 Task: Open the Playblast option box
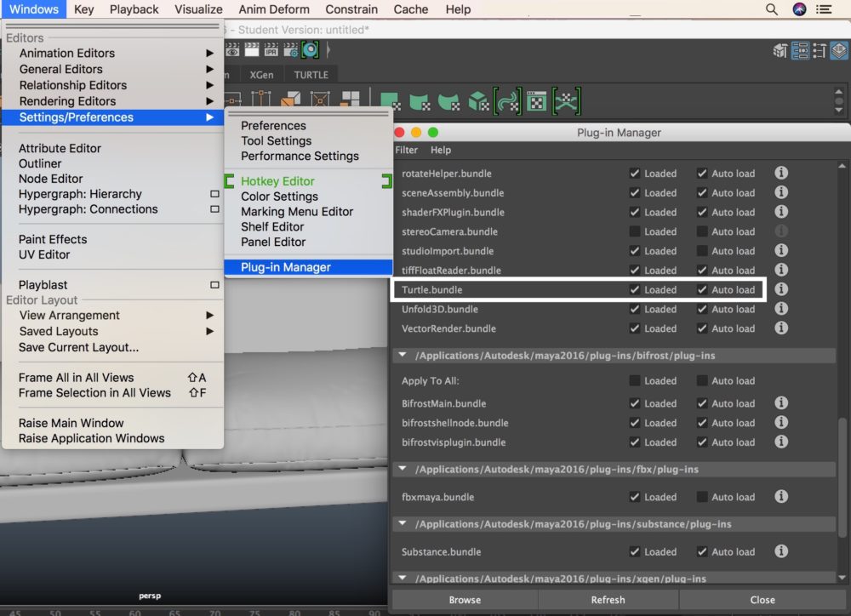[x=215, y=285]
